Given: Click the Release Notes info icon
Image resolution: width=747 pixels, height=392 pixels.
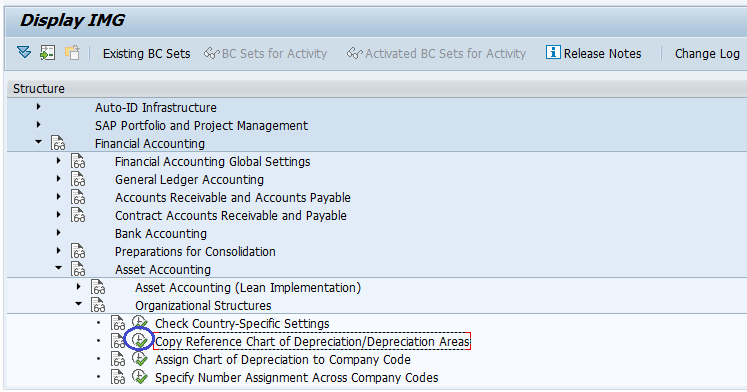Looking at the screenshot, I should click(553, 52).
